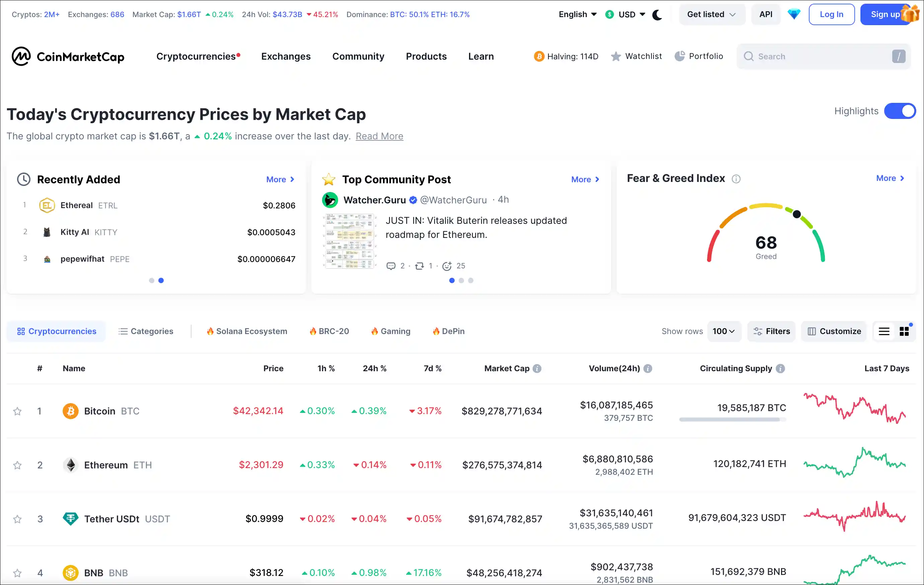The image size is (924, 585).
Task: Click the Log In button
Action: pyautogui.click(x=832, y=14)
